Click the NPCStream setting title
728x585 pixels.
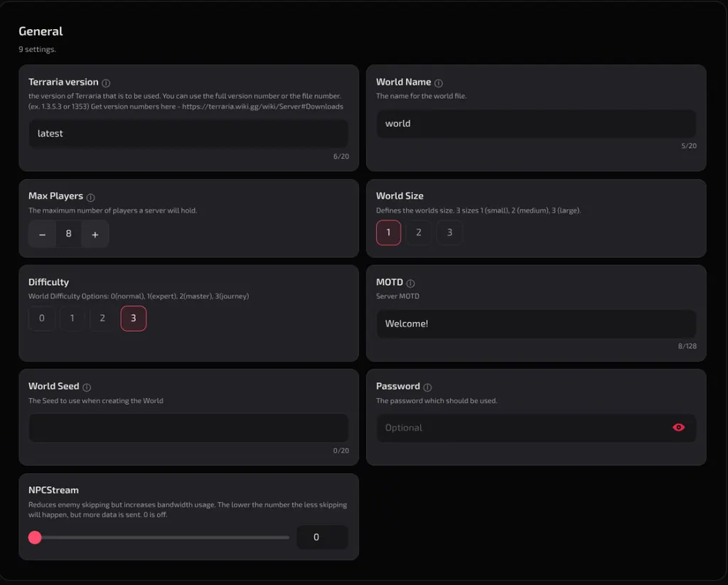pyautogui.click(x=53, y=490)
